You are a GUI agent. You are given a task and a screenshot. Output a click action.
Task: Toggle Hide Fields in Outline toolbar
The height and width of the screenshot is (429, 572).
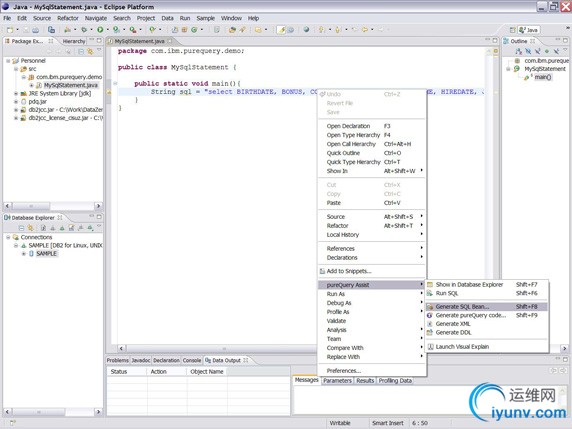coord(528,51)
